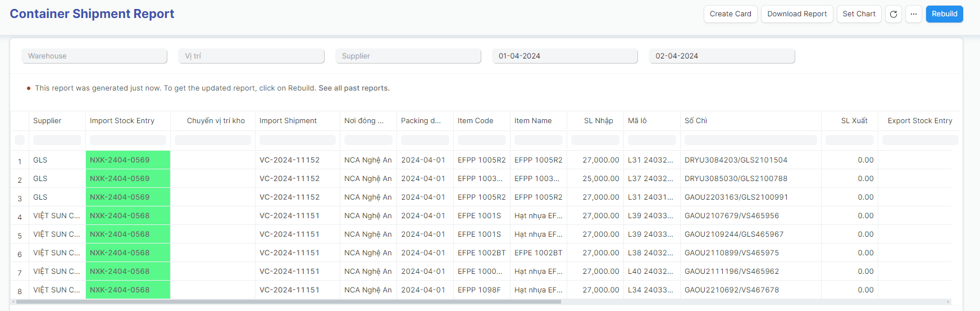Open the Supplier filter dropdown
The width and height of the screenshot is (980, 311).
pyautogui.click(x=408, y=56)
